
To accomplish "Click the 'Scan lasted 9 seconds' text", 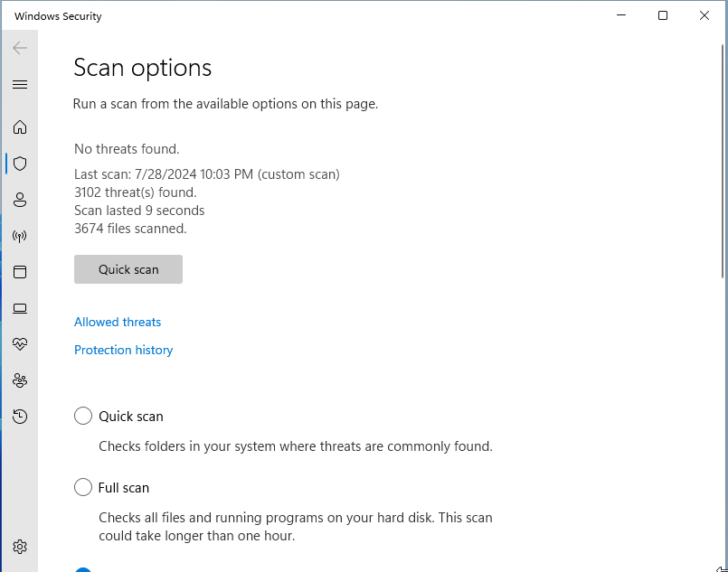I will click(x=139, y=211).
